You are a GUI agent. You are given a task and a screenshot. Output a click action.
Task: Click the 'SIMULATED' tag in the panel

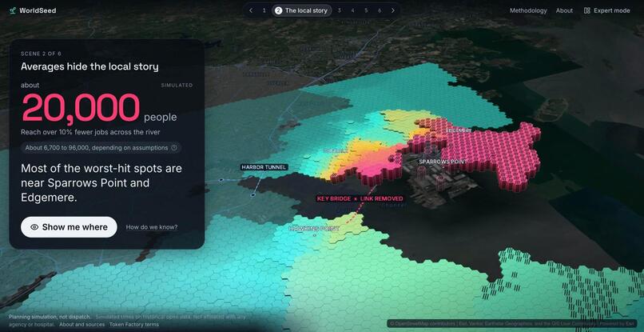177,85
